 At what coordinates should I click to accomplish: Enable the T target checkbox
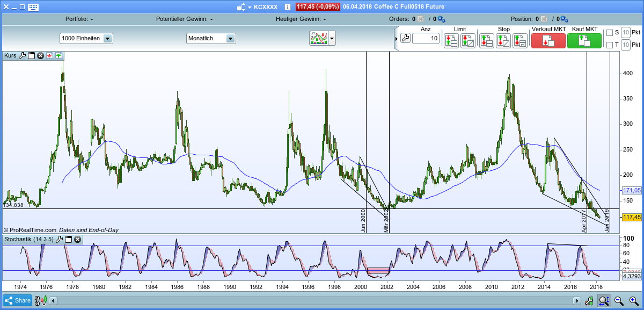click(x=609, y=45)
